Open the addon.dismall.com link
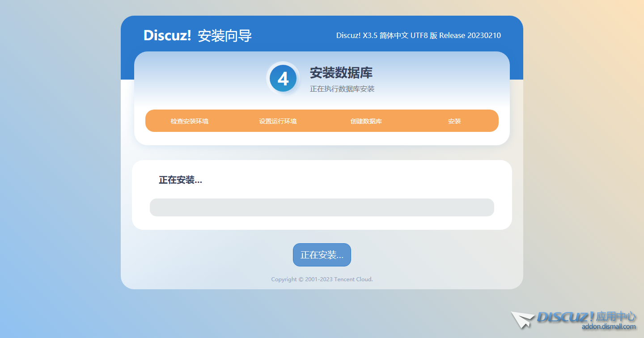 point(608,327)
